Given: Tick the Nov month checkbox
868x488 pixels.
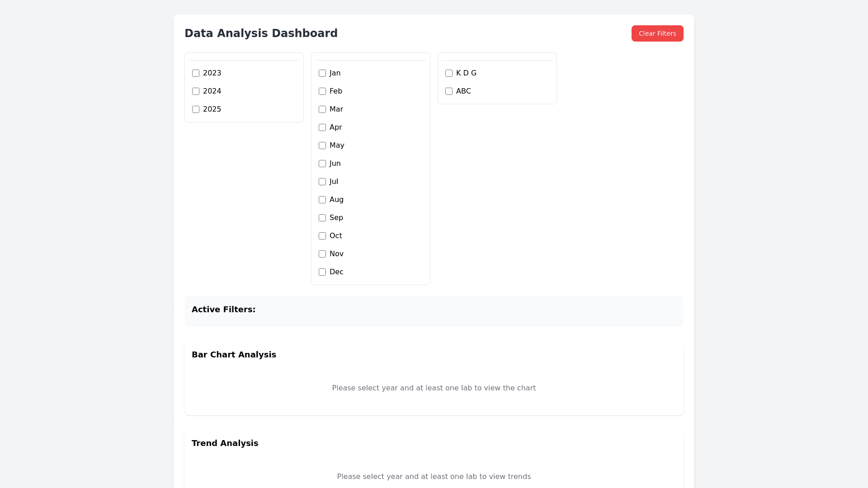Looking at the screenshot, I should [x=322, y=254].
